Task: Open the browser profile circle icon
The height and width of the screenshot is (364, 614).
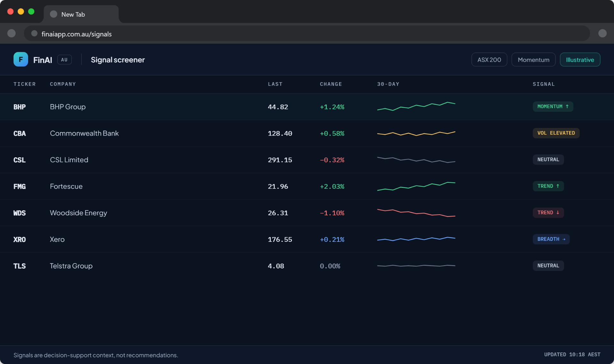Action: click(x=602, y=34)
